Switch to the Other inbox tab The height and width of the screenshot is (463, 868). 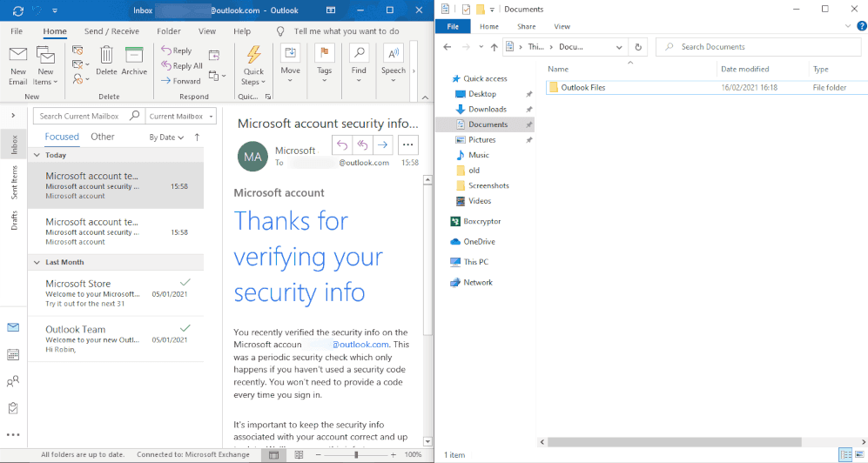(103, 137)
